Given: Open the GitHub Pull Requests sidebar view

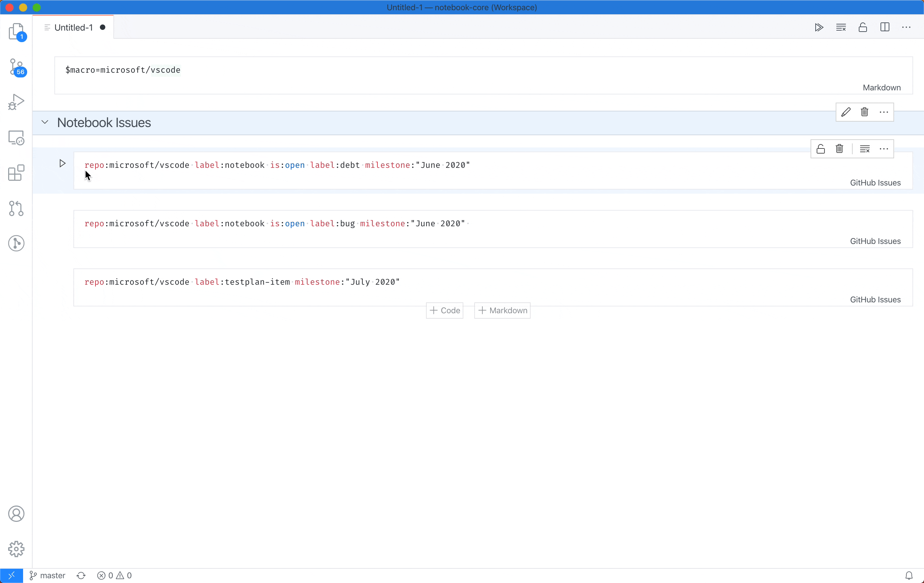Looking at the screenshot, I should (17, 208).
